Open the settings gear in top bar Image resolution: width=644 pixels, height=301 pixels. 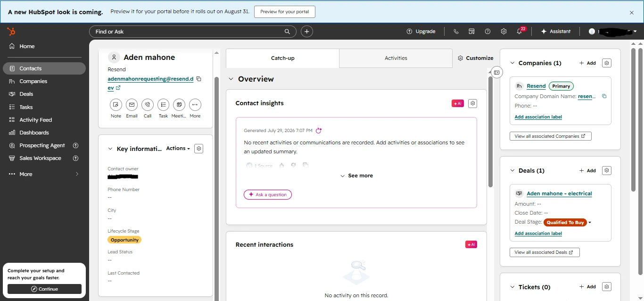[504, 32]
